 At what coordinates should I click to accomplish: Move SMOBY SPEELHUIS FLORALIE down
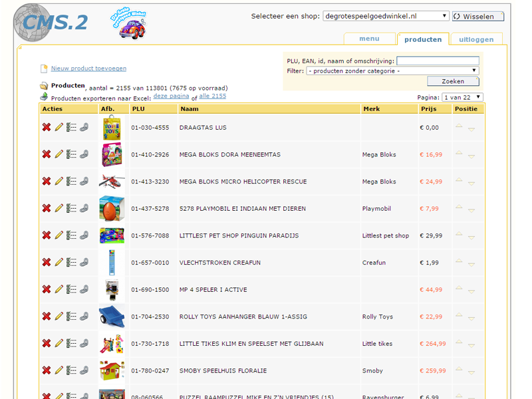[471, 373]
